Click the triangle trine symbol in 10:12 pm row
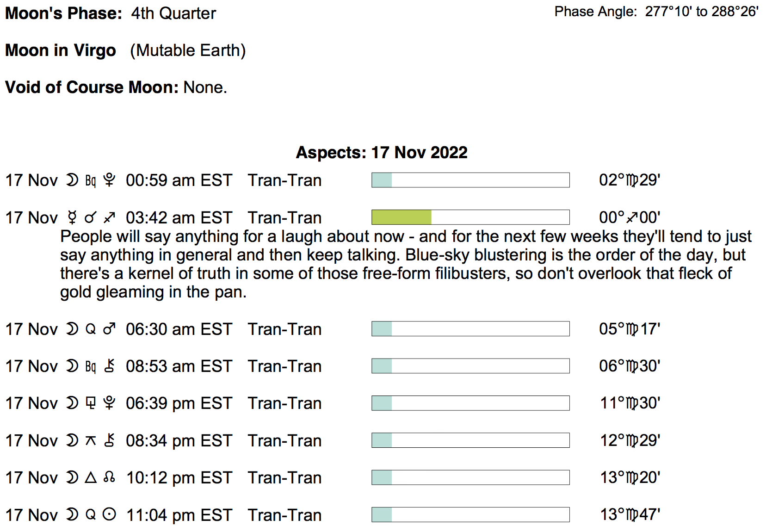This screenshot has height=532, width=766. click(x=91, y=477)
